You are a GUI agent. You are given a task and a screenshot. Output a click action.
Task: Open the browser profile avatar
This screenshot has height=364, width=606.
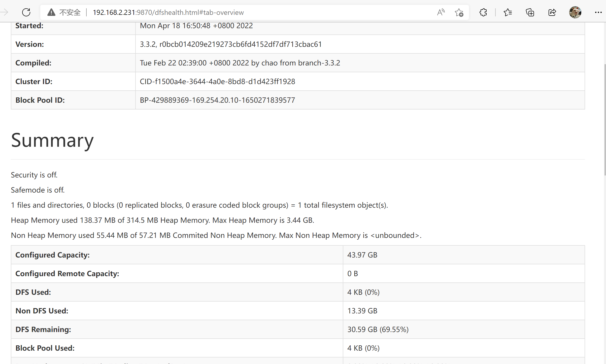click(x=575, y=12)
